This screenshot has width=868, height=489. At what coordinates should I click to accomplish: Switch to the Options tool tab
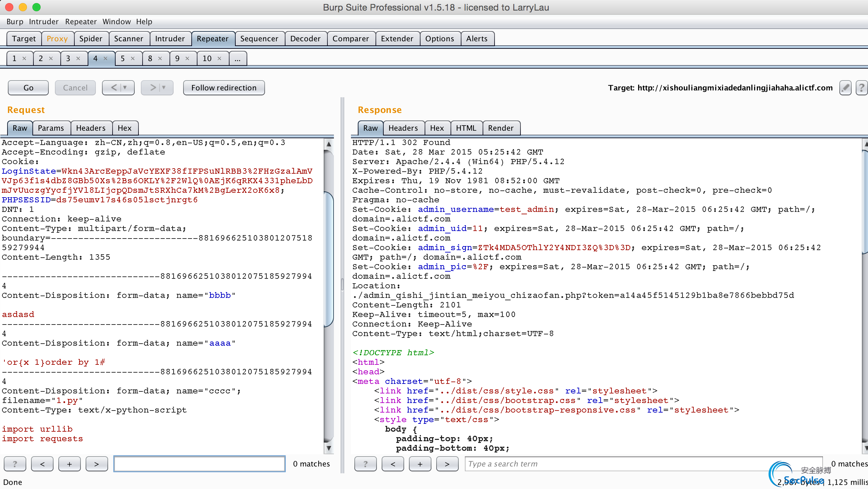[440, 39]
